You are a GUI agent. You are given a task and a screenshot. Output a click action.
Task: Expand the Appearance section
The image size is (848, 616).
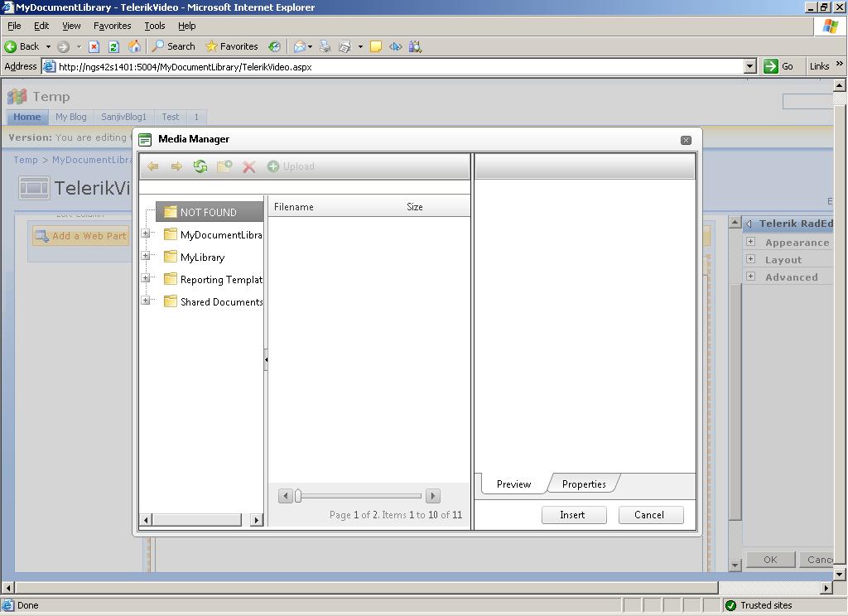click(750, 242)
